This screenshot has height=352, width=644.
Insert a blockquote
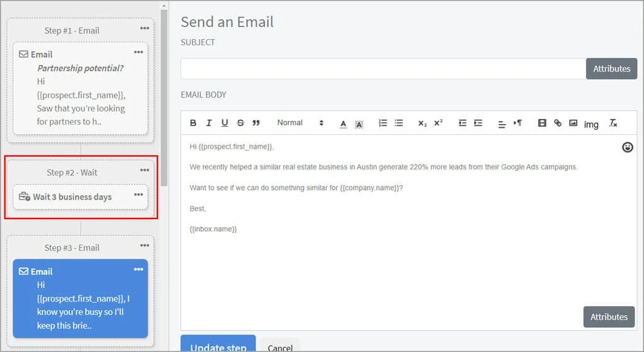tap(256, 123)
